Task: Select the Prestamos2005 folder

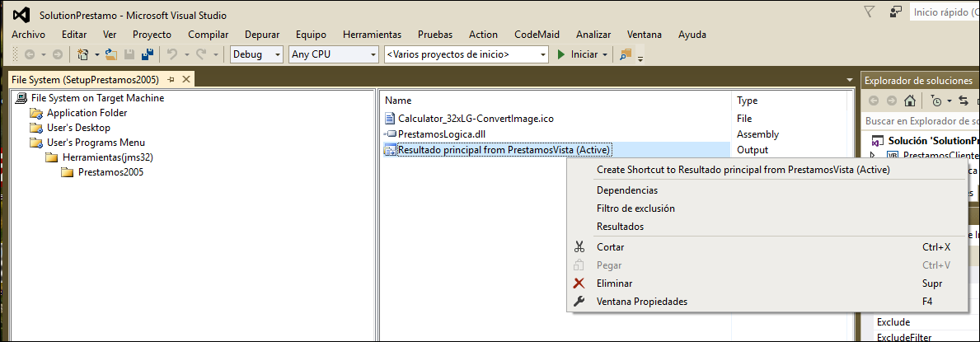Action: tap(110, 172)
